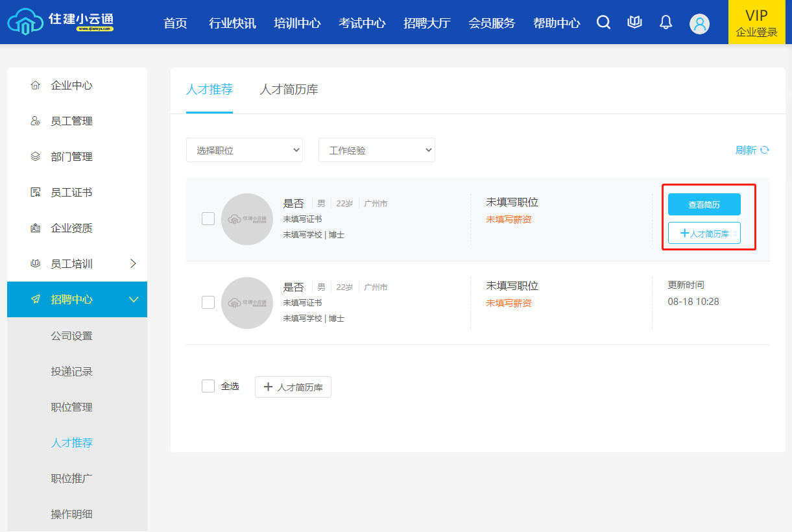Click the 住建小云通 logo

click(61, 22)
